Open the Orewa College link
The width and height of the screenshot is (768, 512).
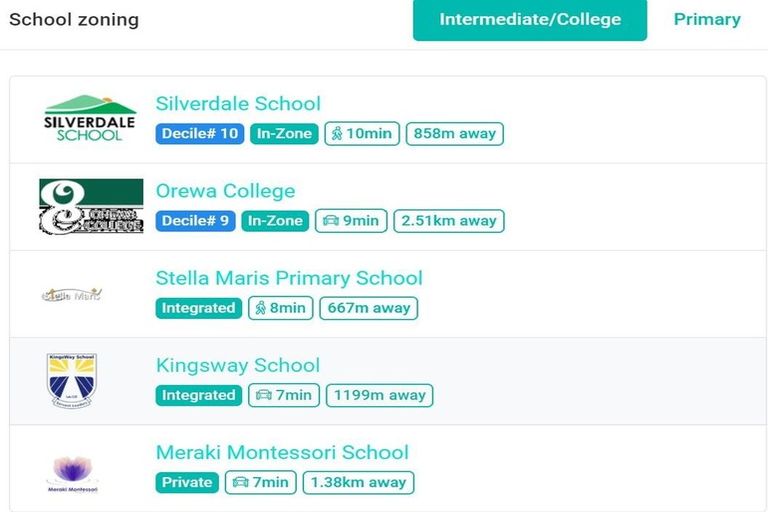pos(225,191)
